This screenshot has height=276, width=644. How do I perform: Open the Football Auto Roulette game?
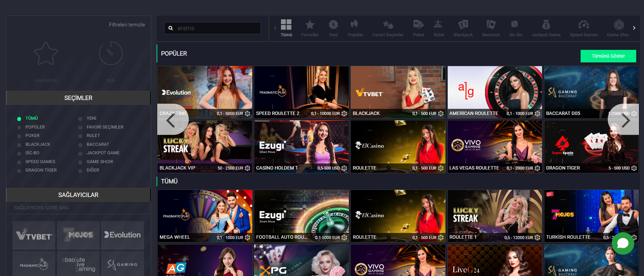tap(301, 216)
